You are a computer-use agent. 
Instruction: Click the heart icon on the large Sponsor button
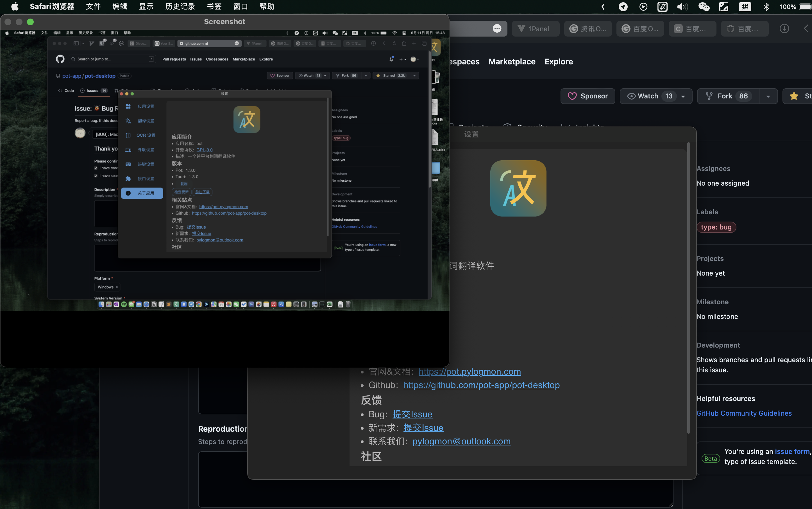(572, 96)
